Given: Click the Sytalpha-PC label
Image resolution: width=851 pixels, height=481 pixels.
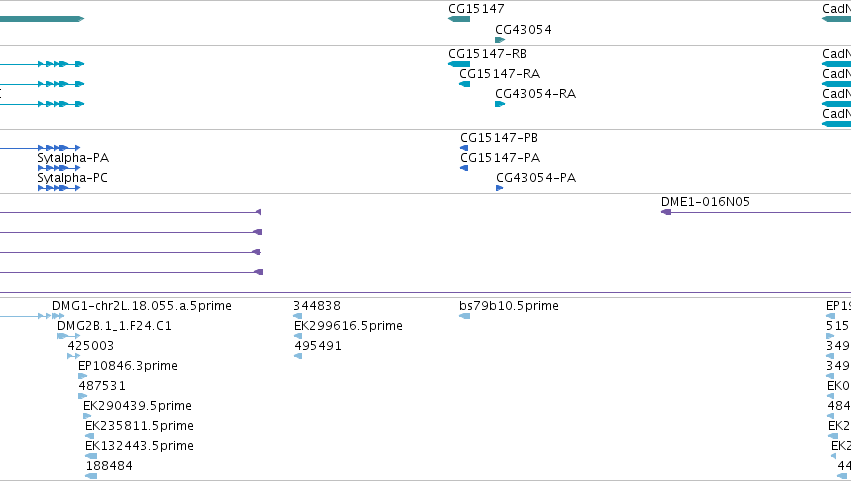Looking at the screenshot, I should pos(72,178).
